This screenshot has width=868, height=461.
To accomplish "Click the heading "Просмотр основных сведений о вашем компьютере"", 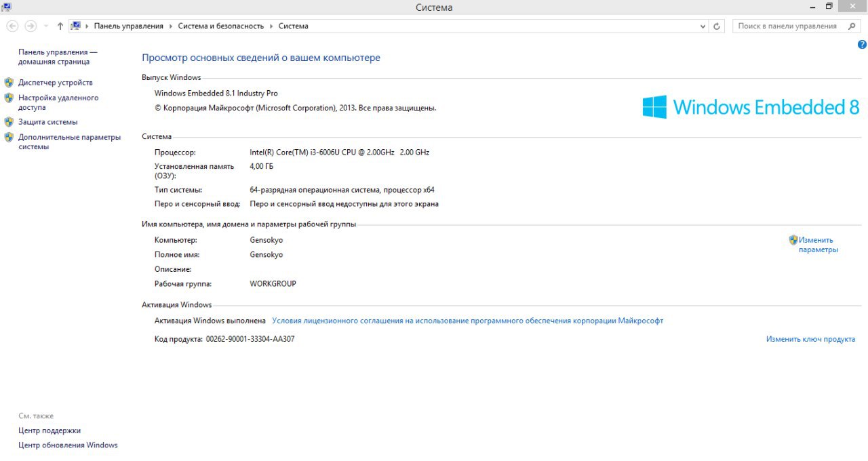I will coord(261,58).
